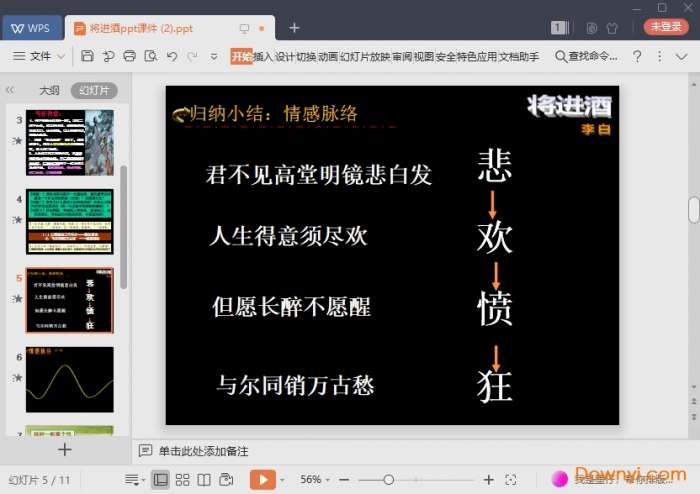Click the Print icon in toolbar
The image size is (700, 494).
[129, 56]
